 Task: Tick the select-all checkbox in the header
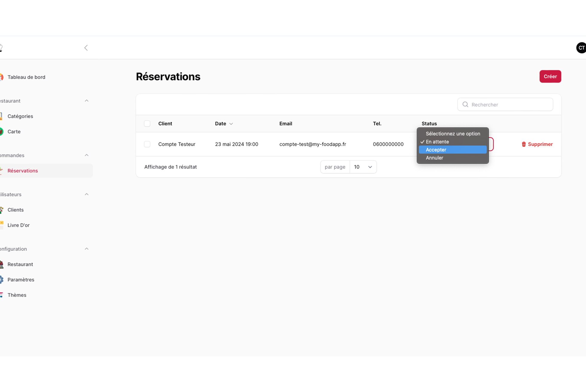147,124
